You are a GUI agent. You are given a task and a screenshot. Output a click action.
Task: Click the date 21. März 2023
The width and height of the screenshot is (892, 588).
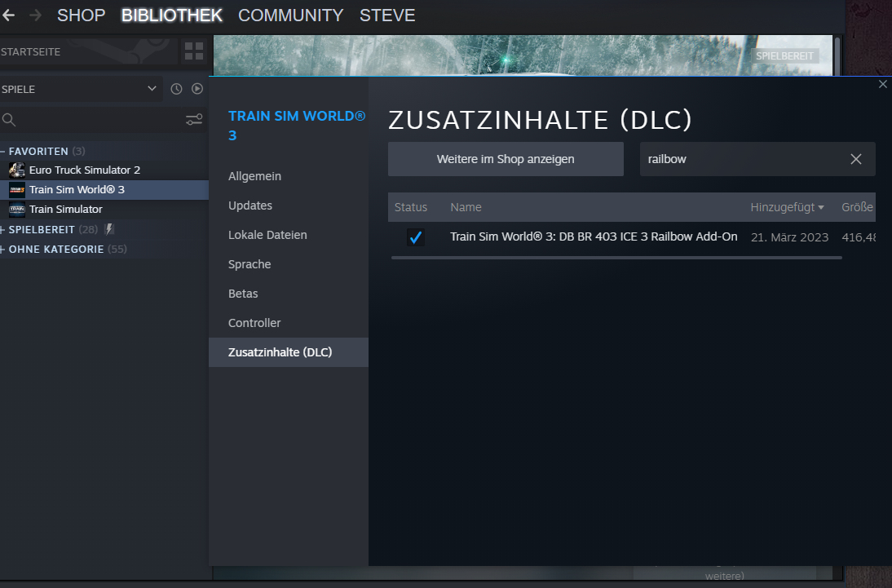coord(789,237)
